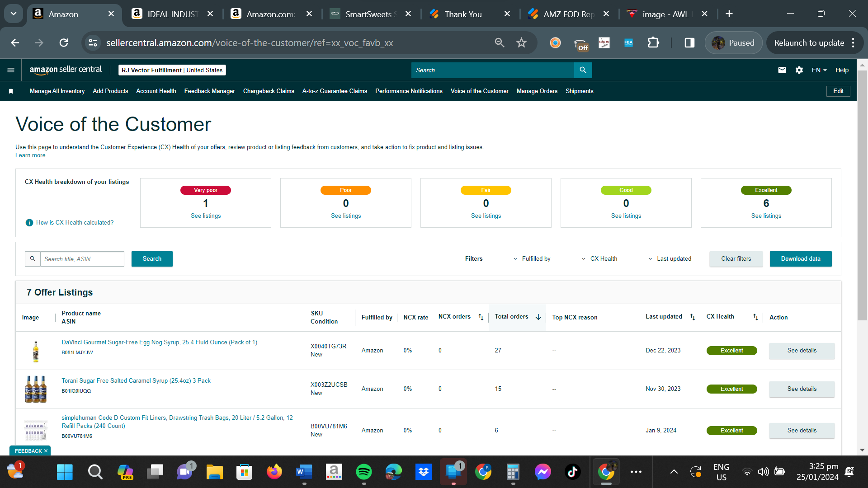Click Download data
The width and height of the screenshot is (868, 488).
tap(801, 259)
